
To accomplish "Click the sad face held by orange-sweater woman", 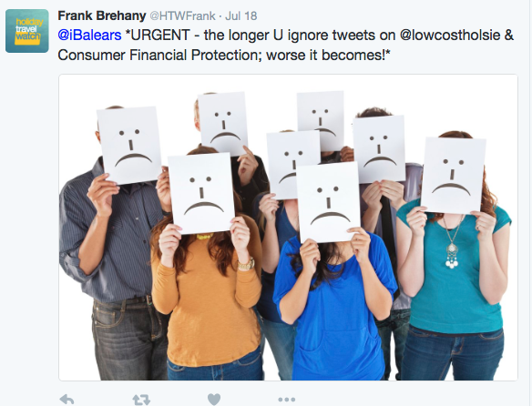I will pos(201,193).
